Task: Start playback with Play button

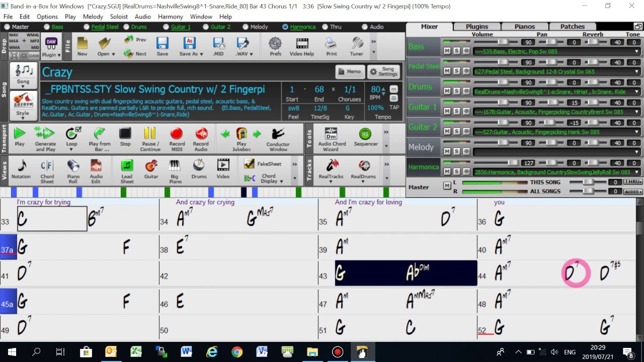Action: pos(20,137)
